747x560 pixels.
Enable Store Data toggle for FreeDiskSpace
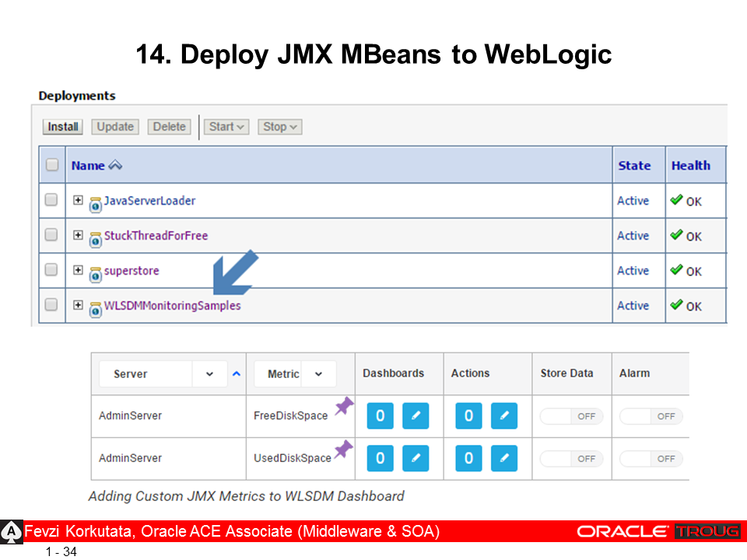pyautogui.click(x=569, y=416)
